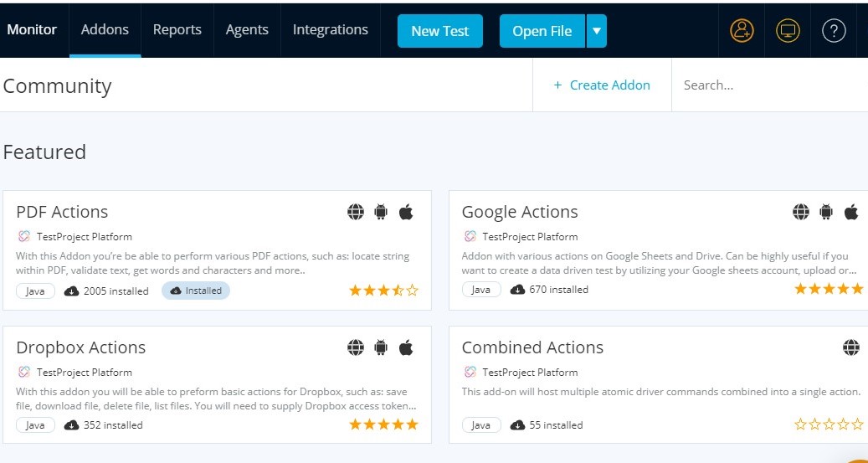
Task: Open the monitor screen icon in header
Action: pyautogui.click(x=788, y=31)
